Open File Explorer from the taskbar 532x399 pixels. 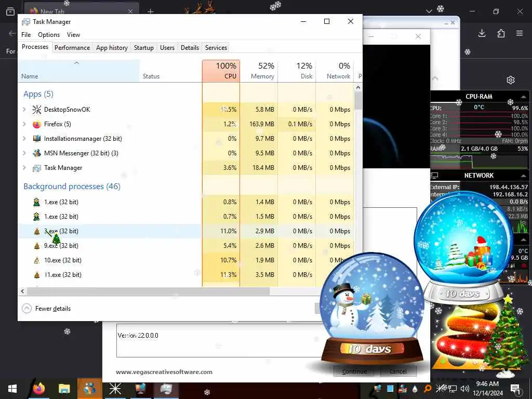[64, 389]
